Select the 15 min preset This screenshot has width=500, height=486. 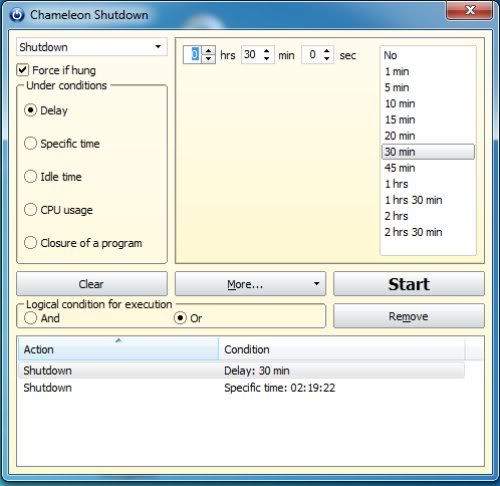click(x=428, y=120)
